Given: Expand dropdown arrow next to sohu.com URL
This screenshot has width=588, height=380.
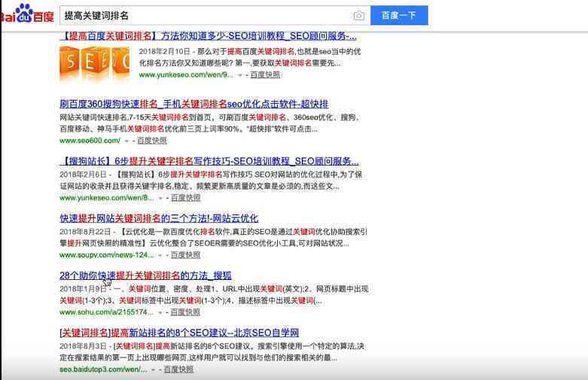Looking at the screenshot, I should click(x=160, y=312).
